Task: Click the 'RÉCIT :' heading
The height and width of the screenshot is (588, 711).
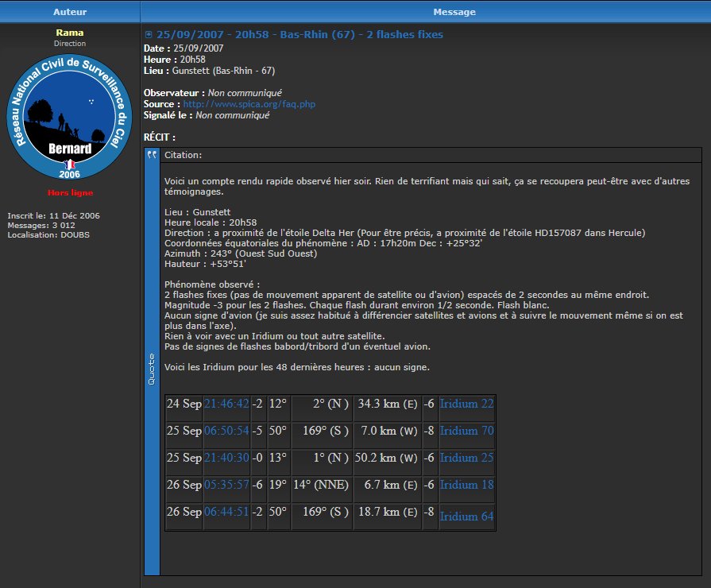Action: coord(160,137)
